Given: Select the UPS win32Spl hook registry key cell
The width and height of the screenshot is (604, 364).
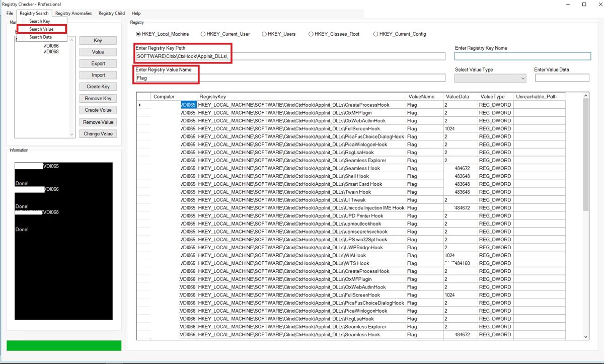Looking at the screenshot, I should (x=301, y=240).
